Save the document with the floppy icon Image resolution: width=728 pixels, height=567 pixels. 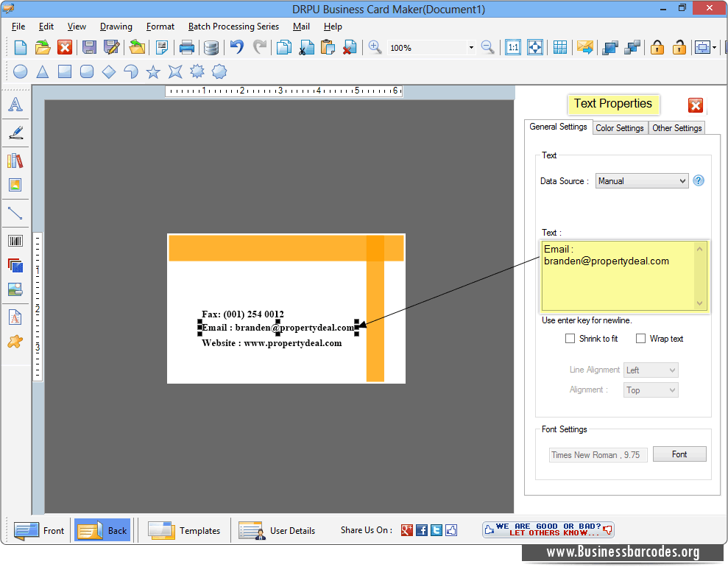coord(89,47)
